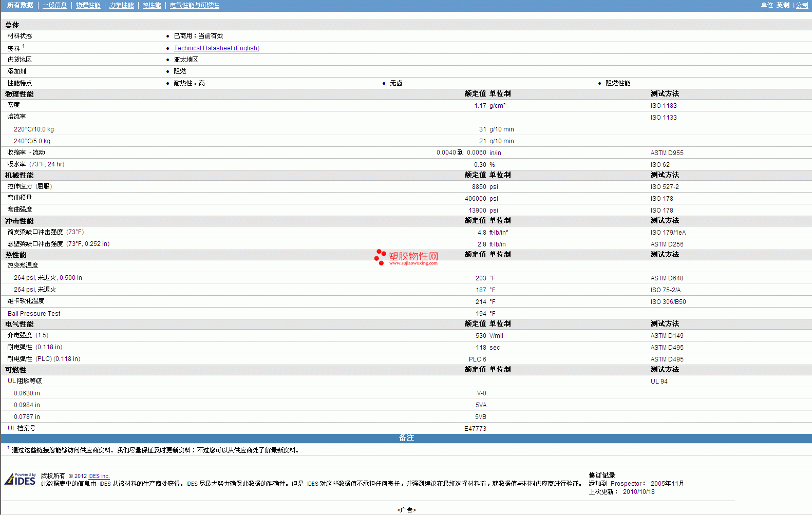
Task: Click the 广告 label at page bottom
Action: point(406,510)
